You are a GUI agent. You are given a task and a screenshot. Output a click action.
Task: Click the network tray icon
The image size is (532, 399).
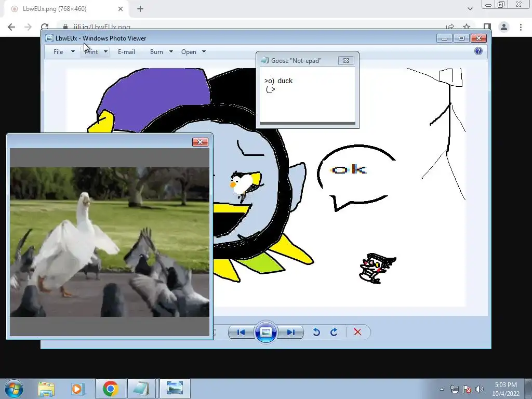[454, 389]
